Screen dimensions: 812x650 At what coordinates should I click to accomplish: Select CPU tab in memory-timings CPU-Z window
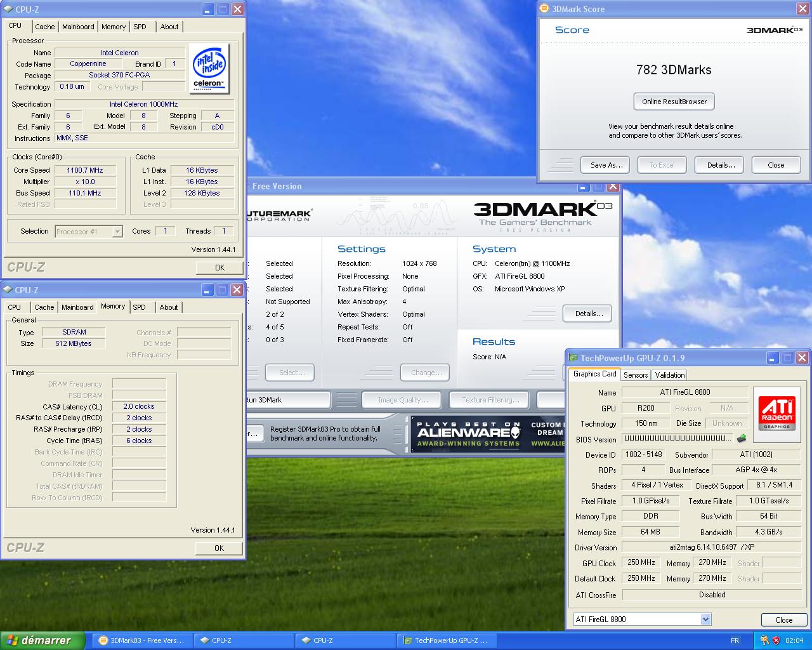(15, 307)
